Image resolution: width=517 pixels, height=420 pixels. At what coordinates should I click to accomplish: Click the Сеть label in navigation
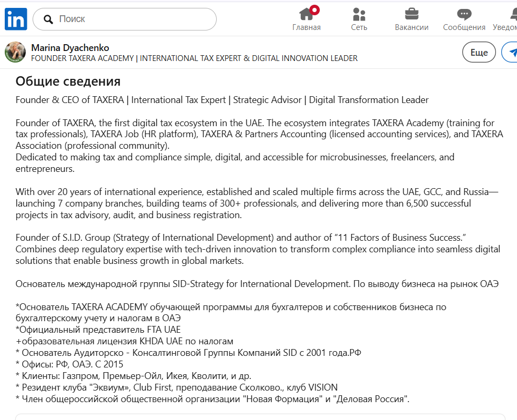click(359, 27)
